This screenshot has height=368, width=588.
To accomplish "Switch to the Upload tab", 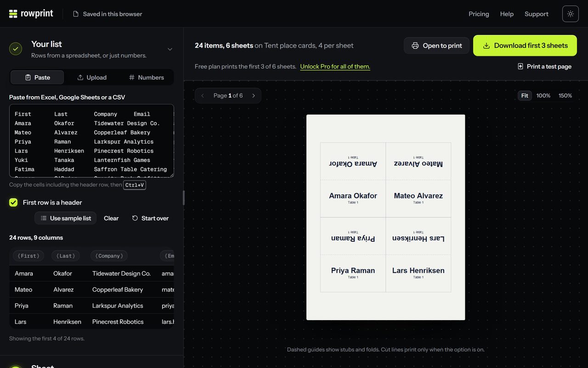I will pyautogui.click(x=91, y=77).
